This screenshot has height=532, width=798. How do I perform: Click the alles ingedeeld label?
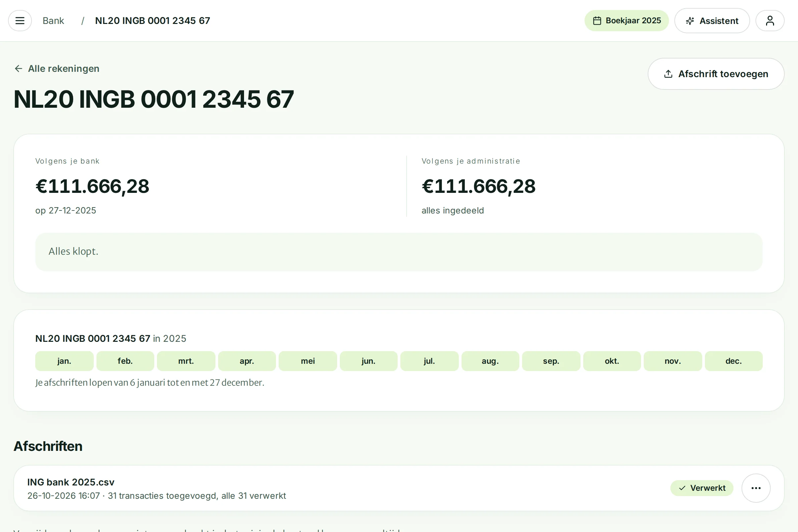[x=453, y=210]
